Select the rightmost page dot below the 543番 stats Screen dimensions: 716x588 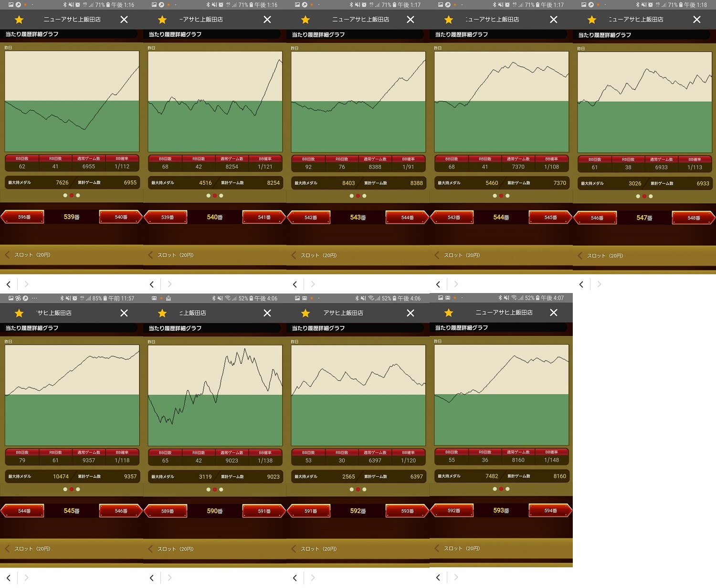point(364,196)
